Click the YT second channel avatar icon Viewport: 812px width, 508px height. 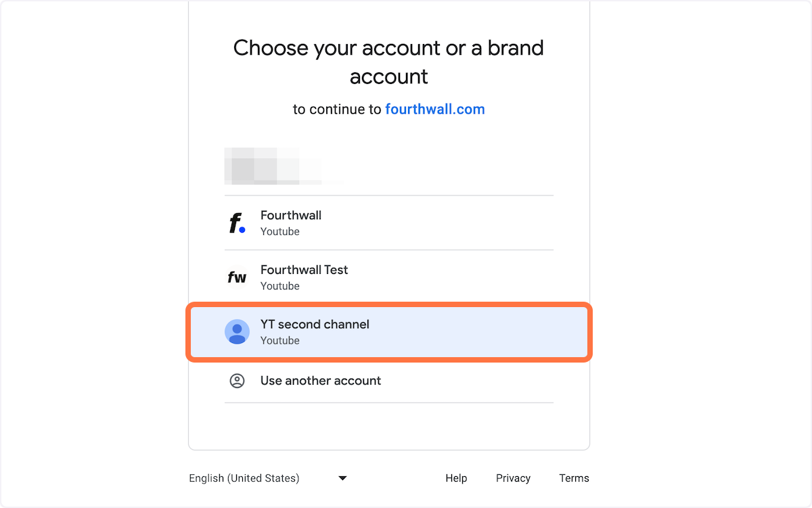point(237,331)
